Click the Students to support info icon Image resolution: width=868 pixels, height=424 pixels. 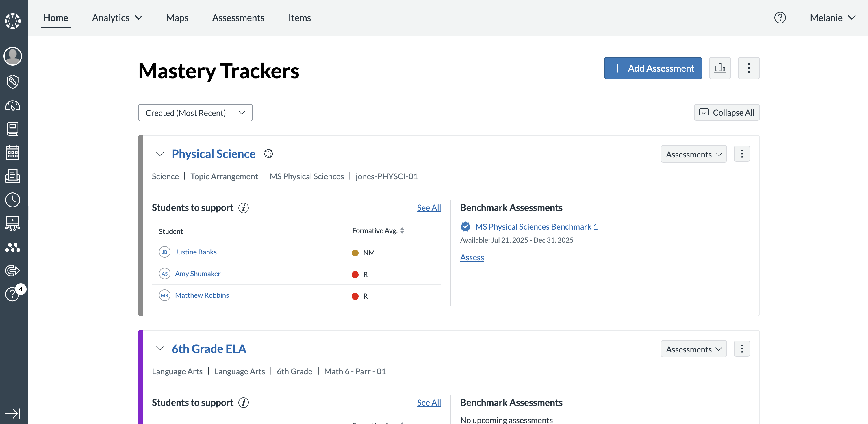click(243, 208)
